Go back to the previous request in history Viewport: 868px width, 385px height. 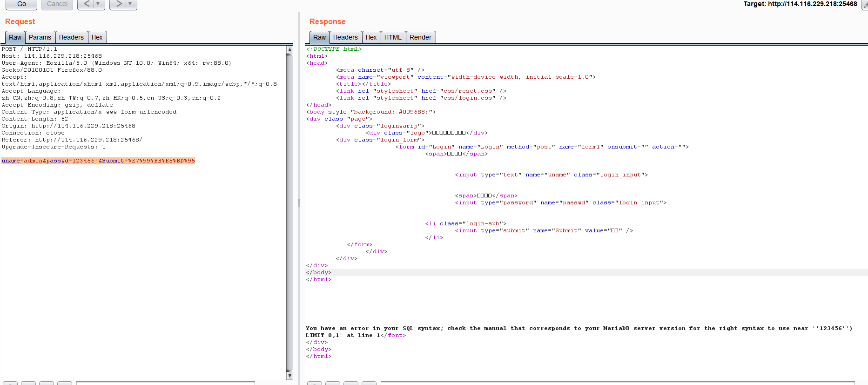click(87, 4)
